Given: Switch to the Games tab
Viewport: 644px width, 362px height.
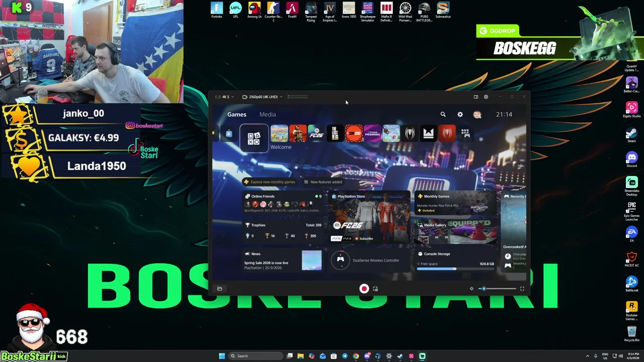Looking at the screenshot, I should click(236, 114).
